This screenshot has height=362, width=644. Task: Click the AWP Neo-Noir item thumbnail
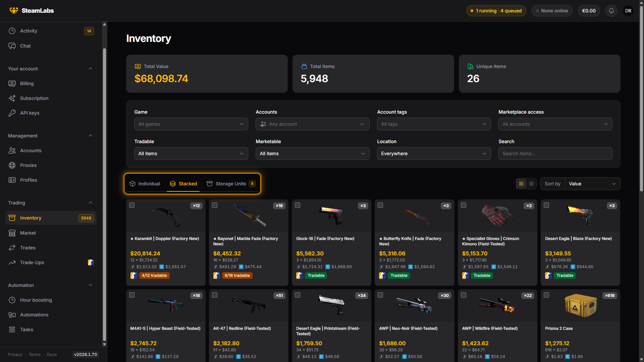[414, 305]
